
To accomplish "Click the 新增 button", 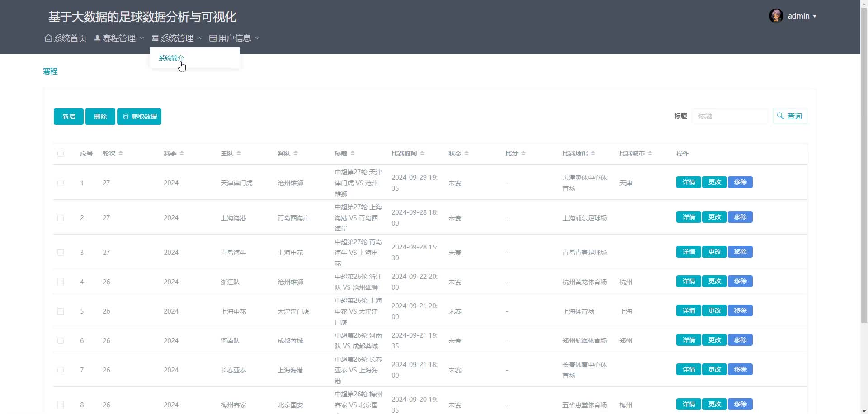I will pos(69,117).
